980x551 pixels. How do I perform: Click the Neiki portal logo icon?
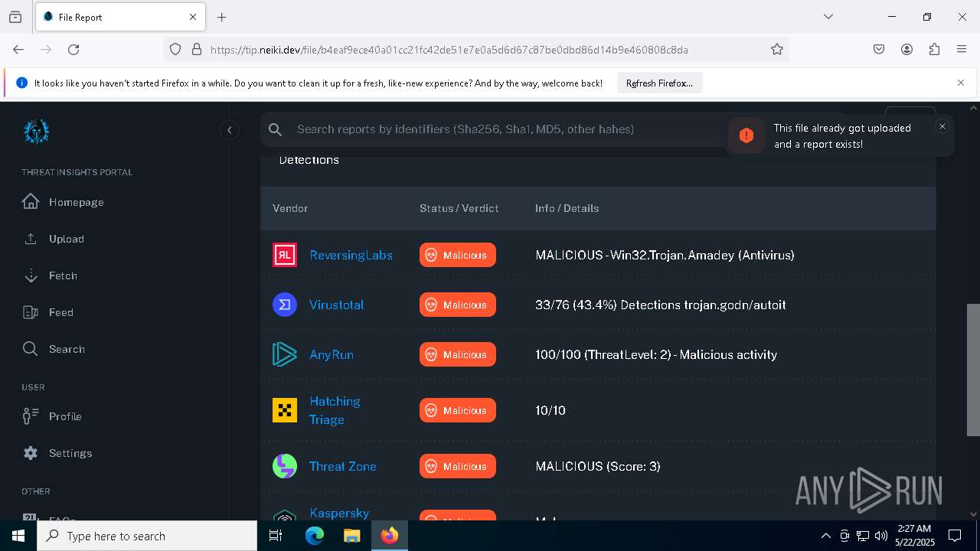[x=36, y=131]
